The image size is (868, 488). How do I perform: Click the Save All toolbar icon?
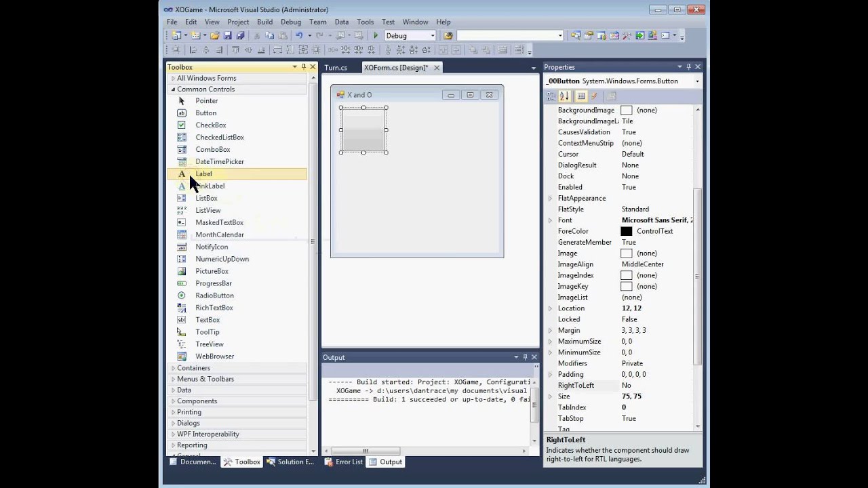[240, 36]
